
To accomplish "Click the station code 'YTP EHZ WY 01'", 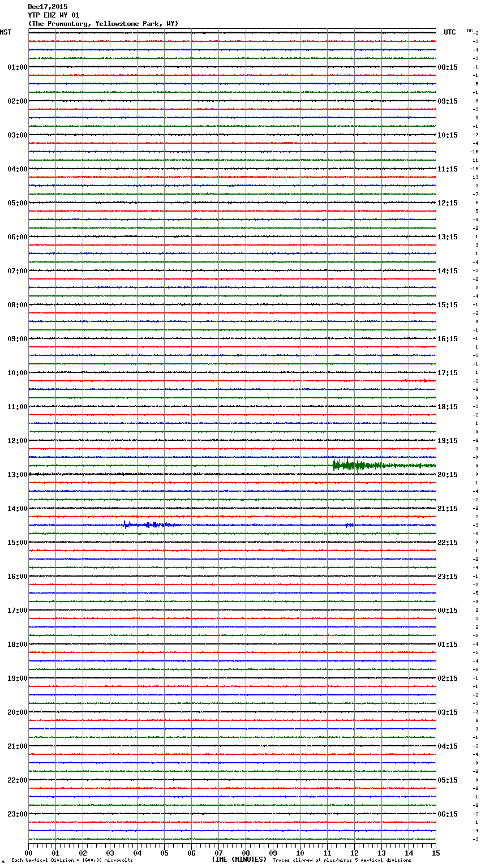I will (54, 15).
